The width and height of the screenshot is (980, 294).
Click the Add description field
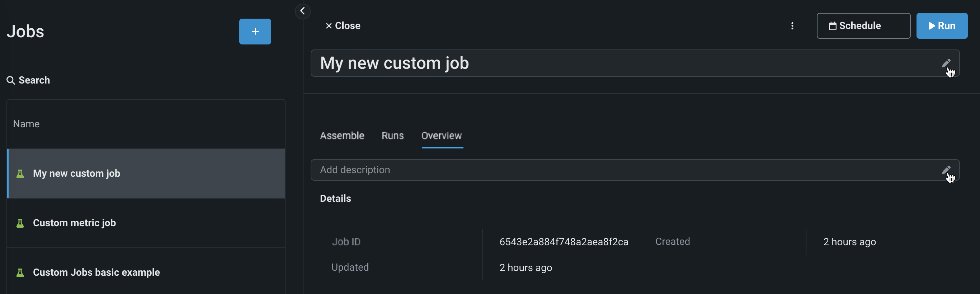609,170
